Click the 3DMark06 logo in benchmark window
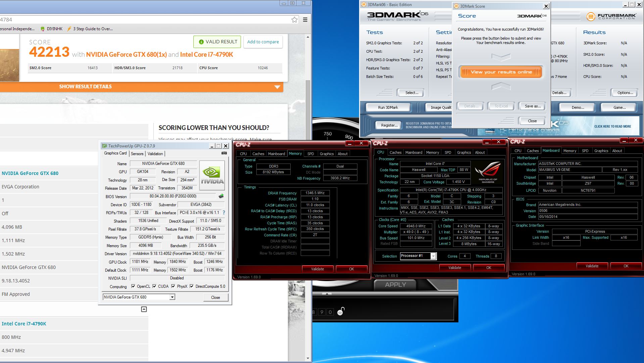 tap(397, 15)
